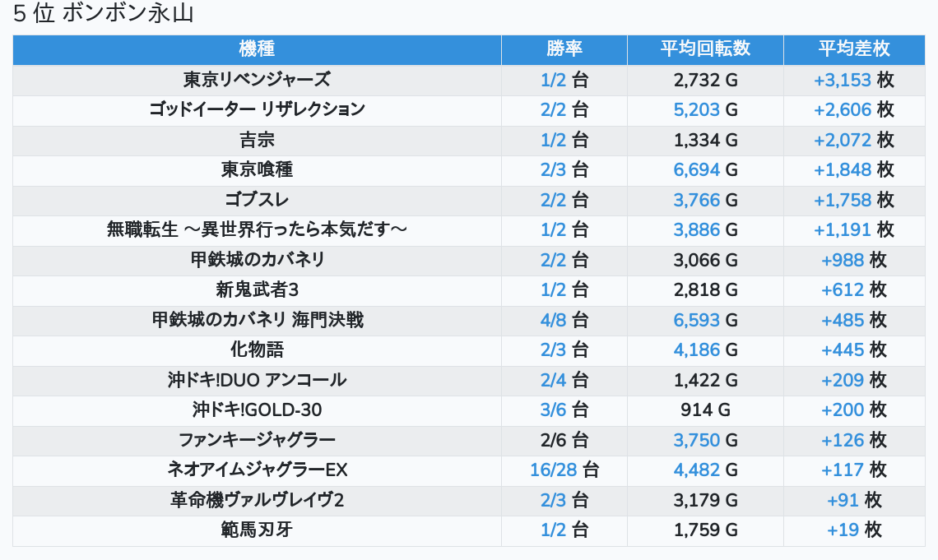Click the 5,203 spins value for ゴッドイーター

[x=696, y=109]
